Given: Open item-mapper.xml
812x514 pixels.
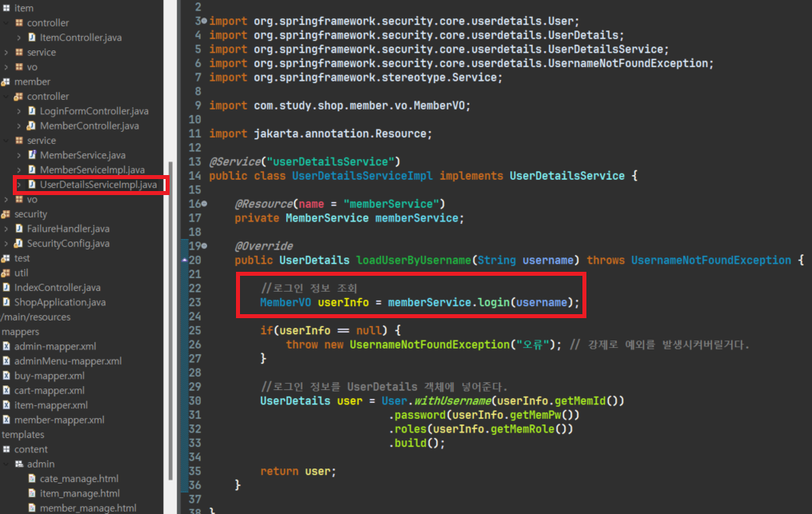Looking at the screenshot, I should 50,404.
